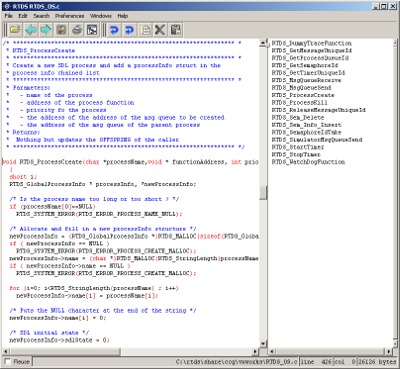Select RTDS_ProcessCreate in function list
Screen dimensions: 400x369
pyautogui.click(x=303, y=95)
